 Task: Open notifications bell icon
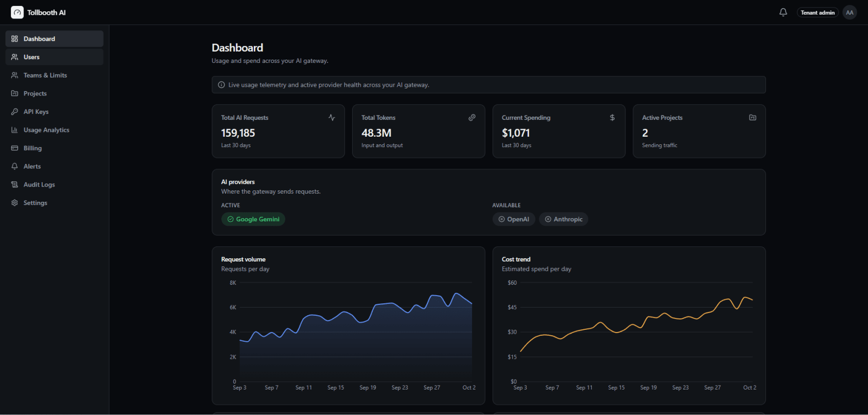[783, 12]
